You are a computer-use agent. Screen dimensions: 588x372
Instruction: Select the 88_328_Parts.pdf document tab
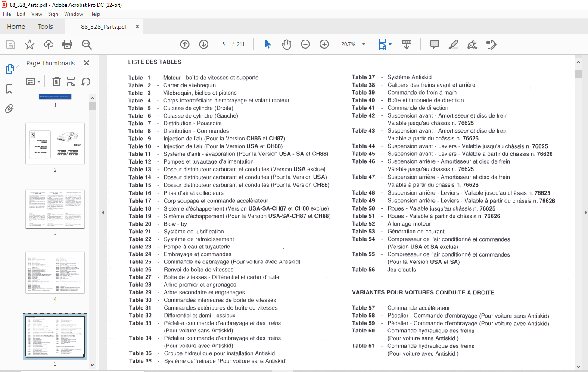[x=104, y=27]
